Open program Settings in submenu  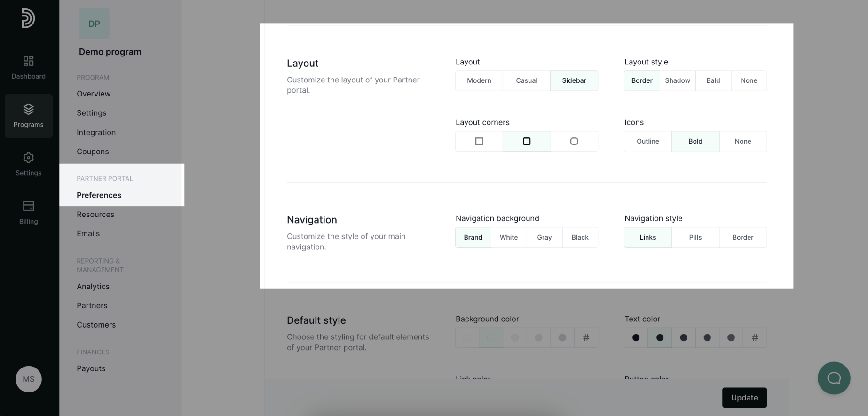pyautogui.click(x=91, y=113)
